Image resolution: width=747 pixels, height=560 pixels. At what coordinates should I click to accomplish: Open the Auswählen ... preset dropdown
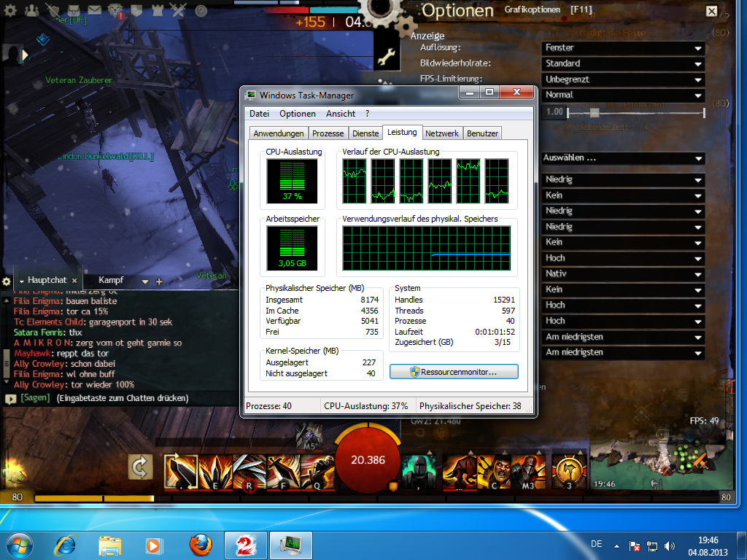[x=623, y=158]
